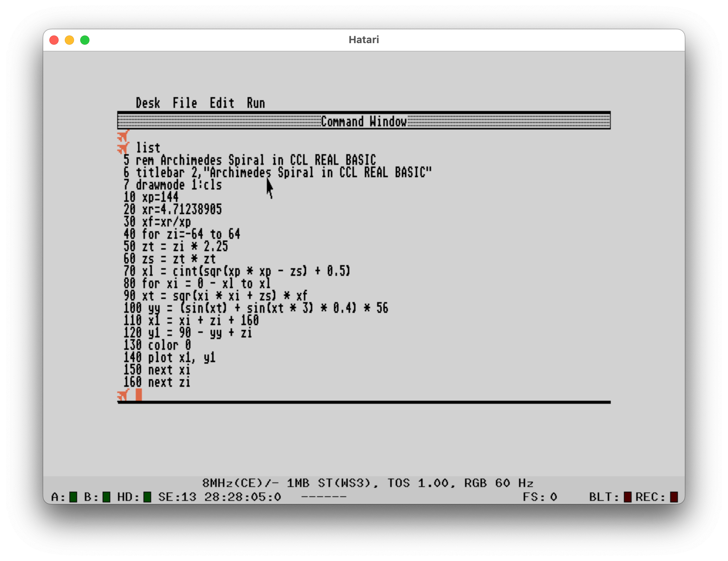Image resolution: width=728 pixels, height=561 pixels.
Task: Open the Run menu
Action: 256,103
